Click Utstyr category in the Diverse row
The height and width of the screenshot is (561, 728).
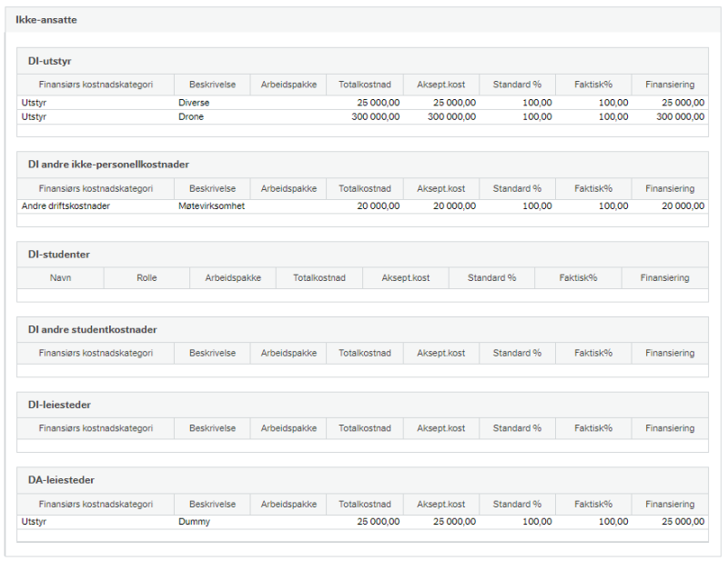(34, 103)
